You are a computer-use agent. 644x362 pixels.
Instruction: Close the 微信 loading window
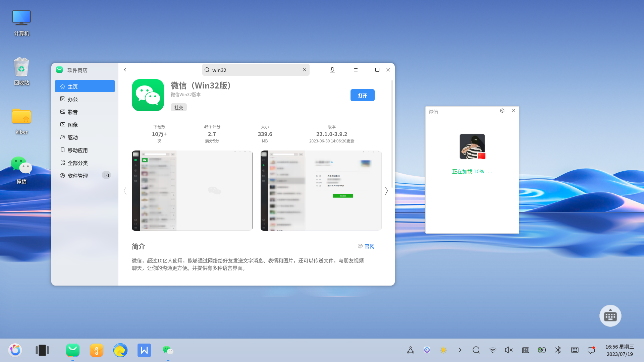(514, 111)
